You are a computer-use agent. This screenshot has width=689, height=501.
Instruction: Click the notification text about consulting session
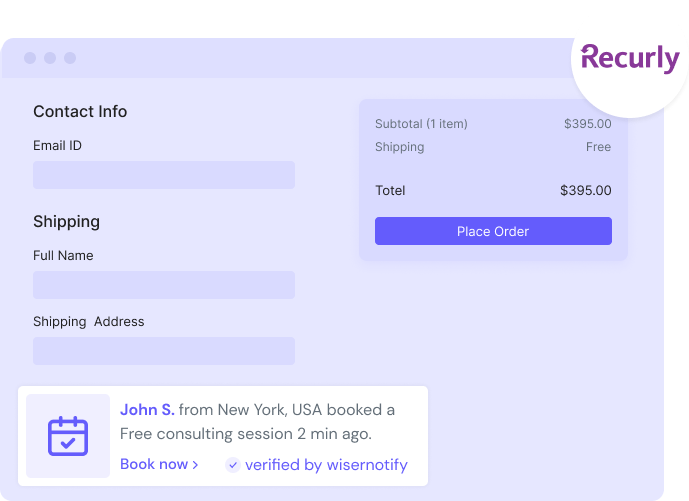[x=257, y=422]
